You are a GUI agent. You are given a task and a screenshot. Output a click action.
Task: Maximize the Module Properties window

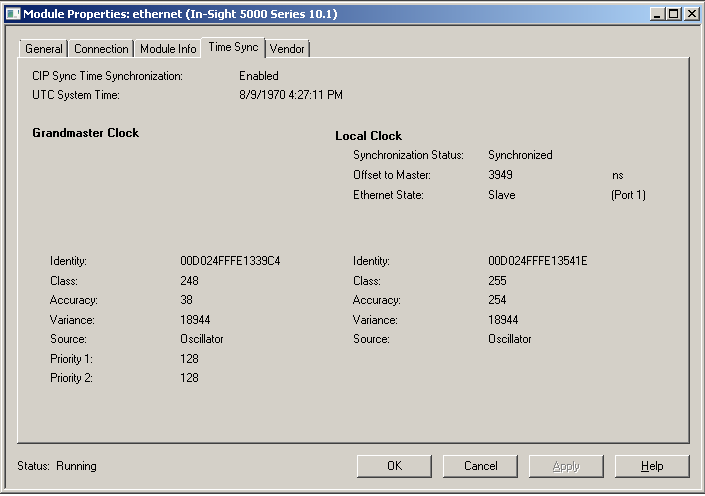pos(673,13)
